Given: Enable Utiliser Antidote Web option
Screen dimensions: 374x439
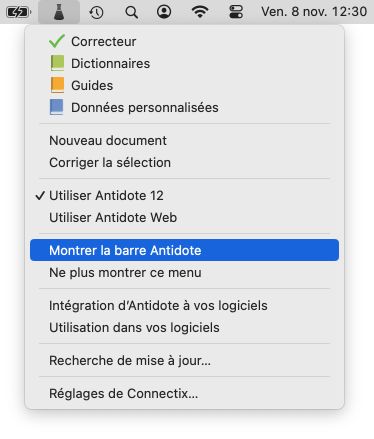Looking at the screenshot, I should pyautogui.click(x=184, y=218).
